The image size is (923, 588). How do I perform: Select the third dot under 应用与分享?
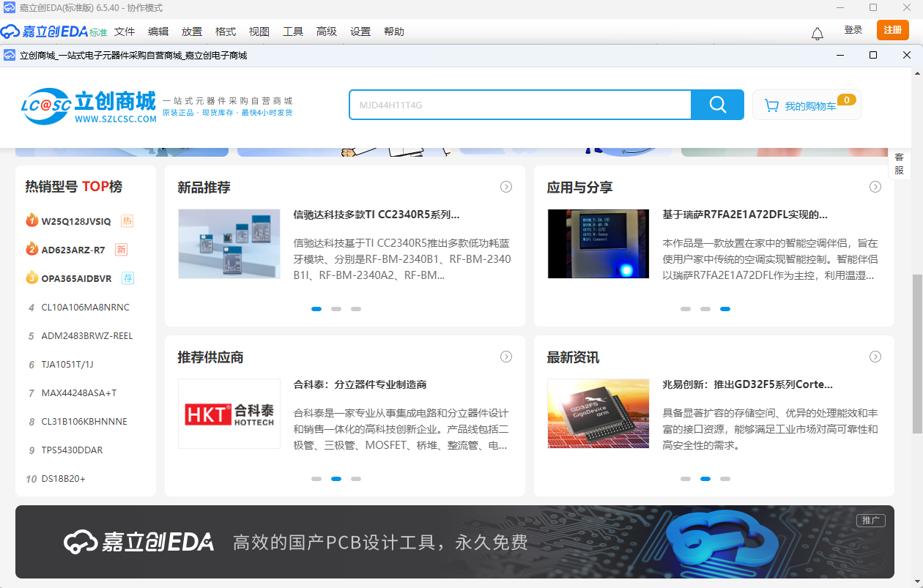click(725, 309)
